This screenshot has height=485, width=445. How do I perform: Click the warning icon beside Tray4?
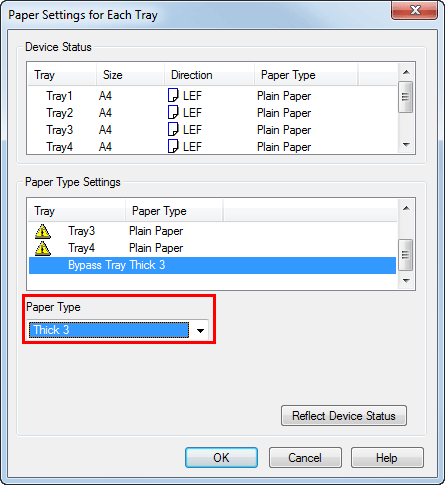click(43, 248)
